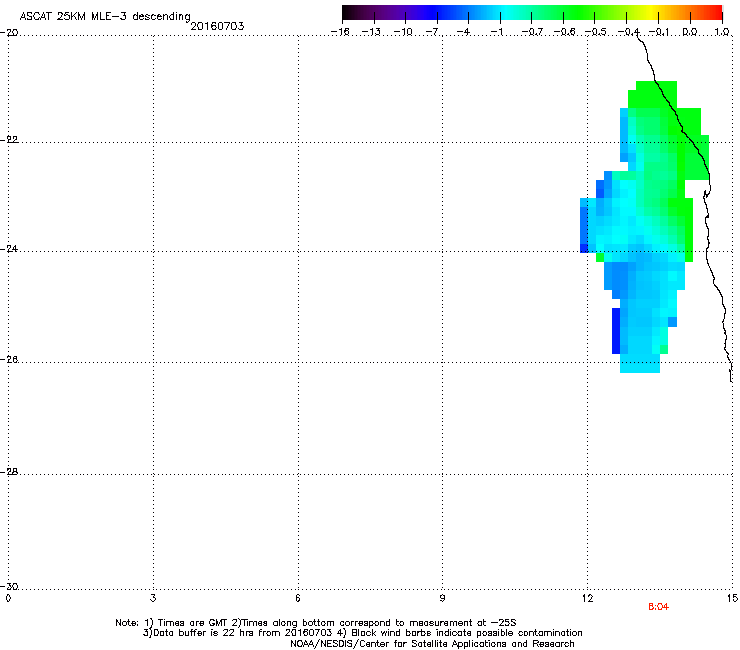Click latitude axis label "-28"

click(9, 472)
